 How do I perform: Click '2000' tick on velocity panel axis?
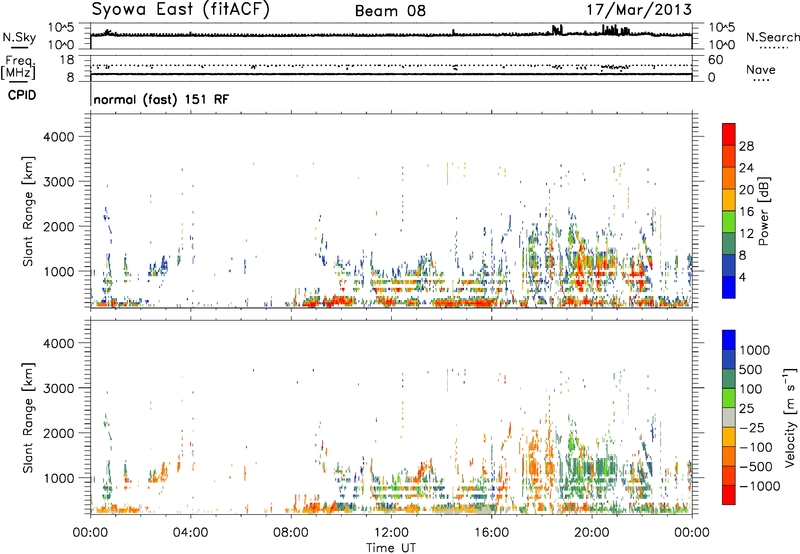pyautogui.click(x=59, y=433)
